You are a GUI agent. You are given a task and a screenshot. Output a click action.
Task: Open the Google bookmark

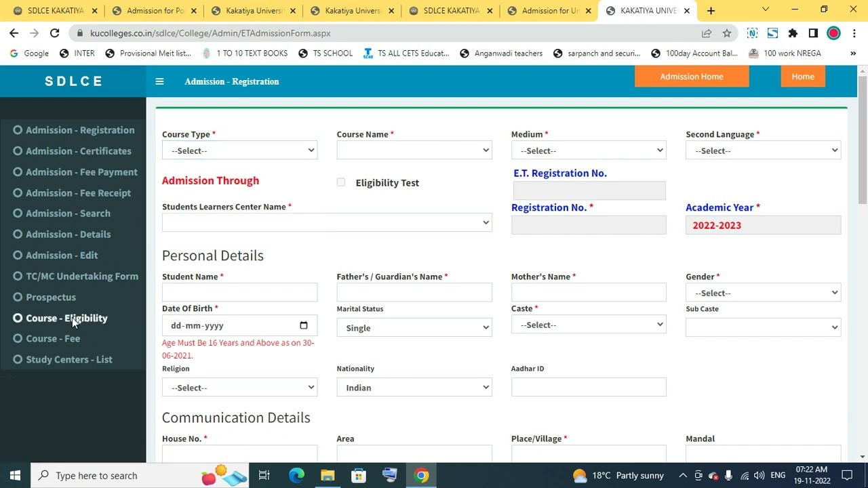pos(29,53)
